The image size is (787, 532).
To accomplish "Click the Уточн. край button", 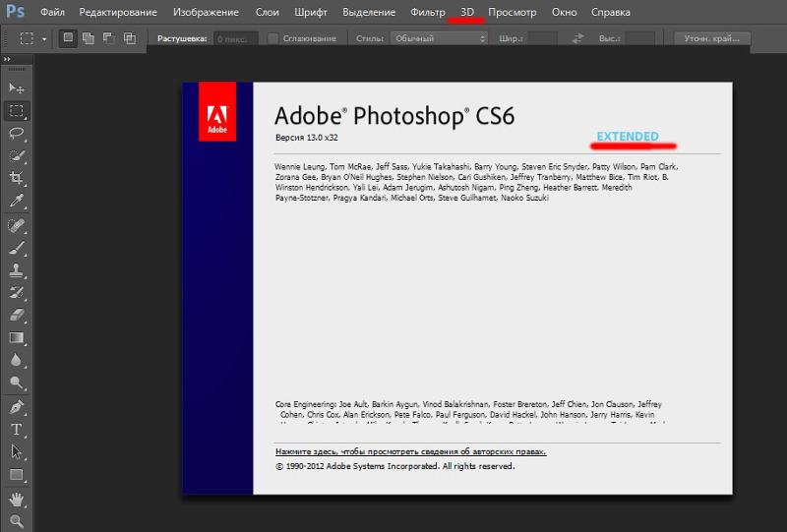I will click(711, 38).
